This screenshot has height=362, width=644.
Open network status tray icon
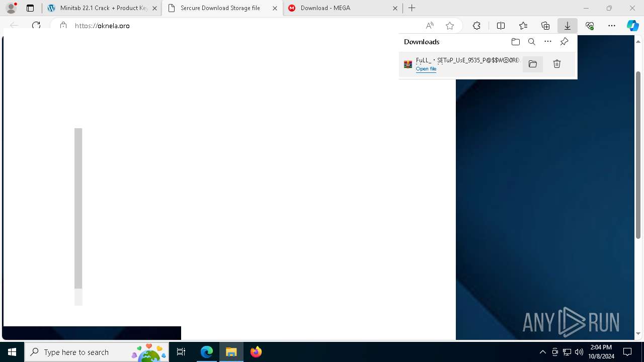(567, 352)
